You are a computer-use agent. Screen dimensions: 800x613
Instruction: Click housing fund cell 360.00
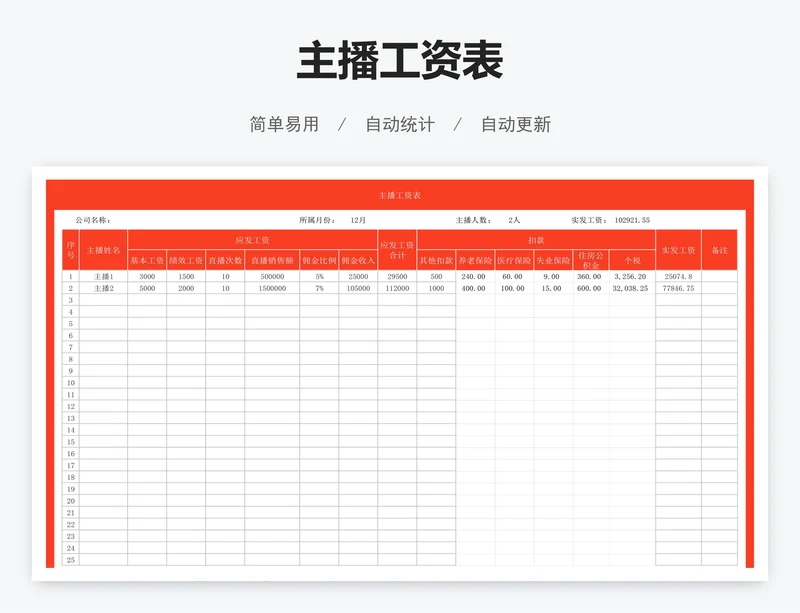(591, 276)
